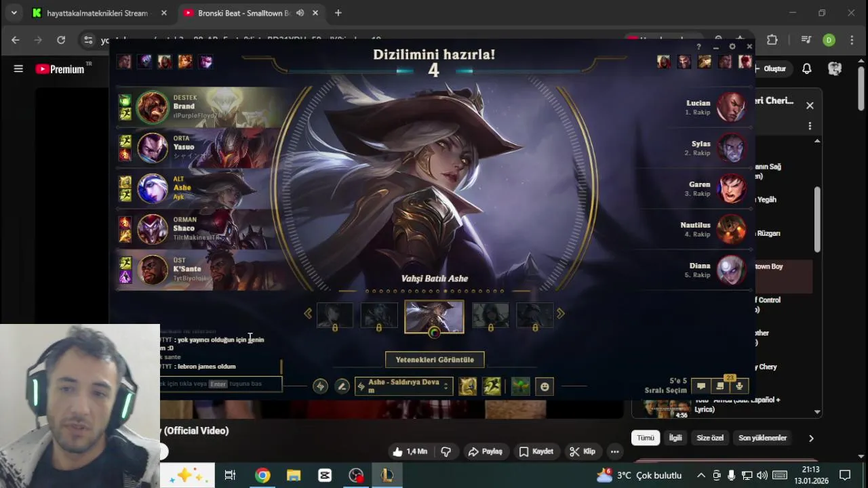
Task: Click the Kaydet save button
Action: (x=536, y=451)
